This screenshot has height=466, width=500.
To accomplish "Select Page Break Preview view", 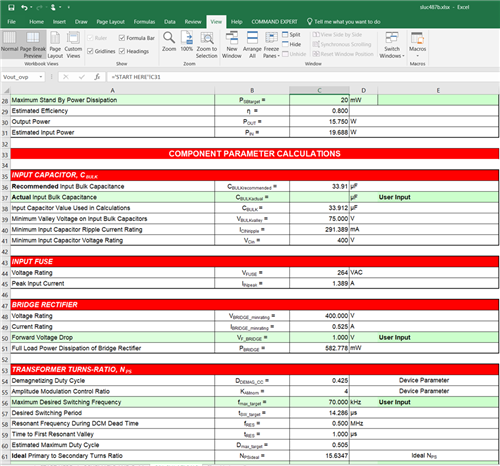I will pos(33,45).
